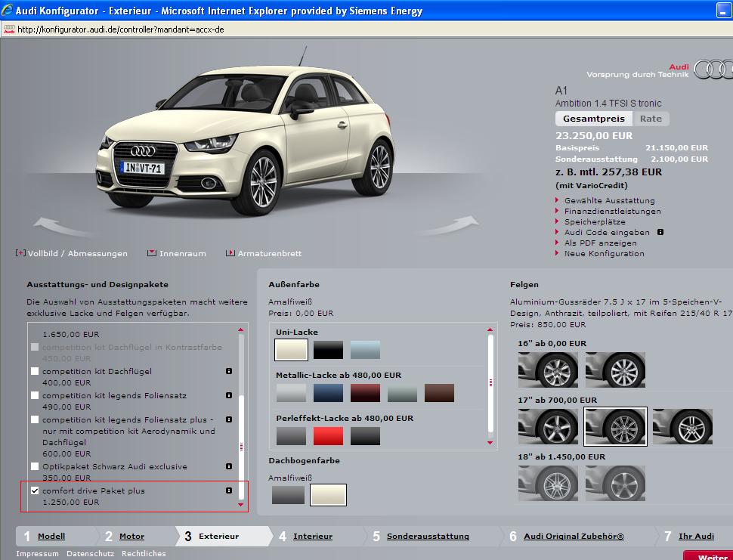Go to step 7 Ihr Audi

pos(696,536)
